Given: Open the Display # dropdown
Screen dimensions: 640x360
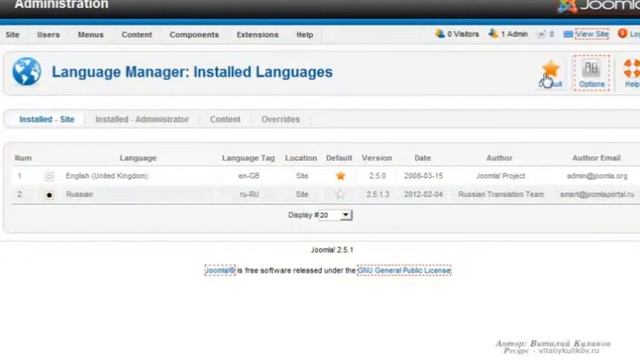Looking at the screenshot, I should click(x=335, y=215).
